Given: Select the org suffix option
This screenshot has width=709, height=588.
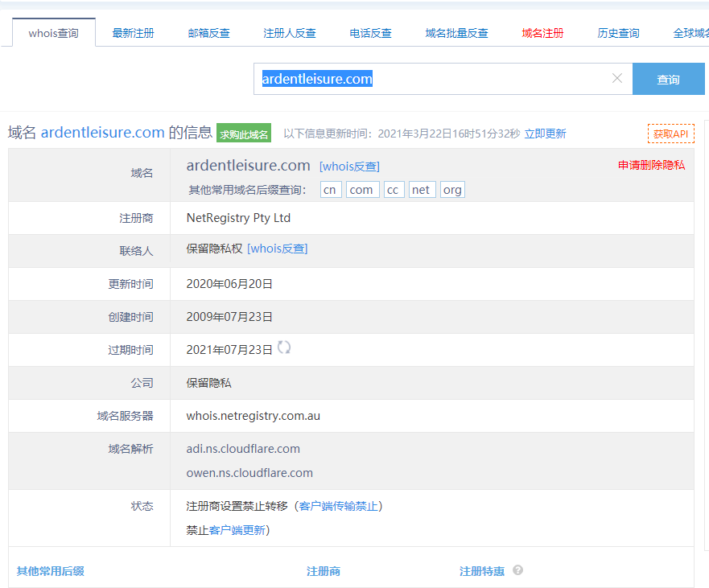Looking at the screenshot, I should pos(452,190).
